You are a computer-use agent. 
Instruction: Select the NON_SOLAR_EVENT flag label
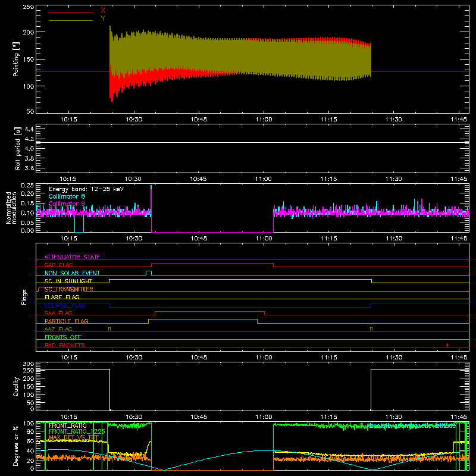pos(72,273)
